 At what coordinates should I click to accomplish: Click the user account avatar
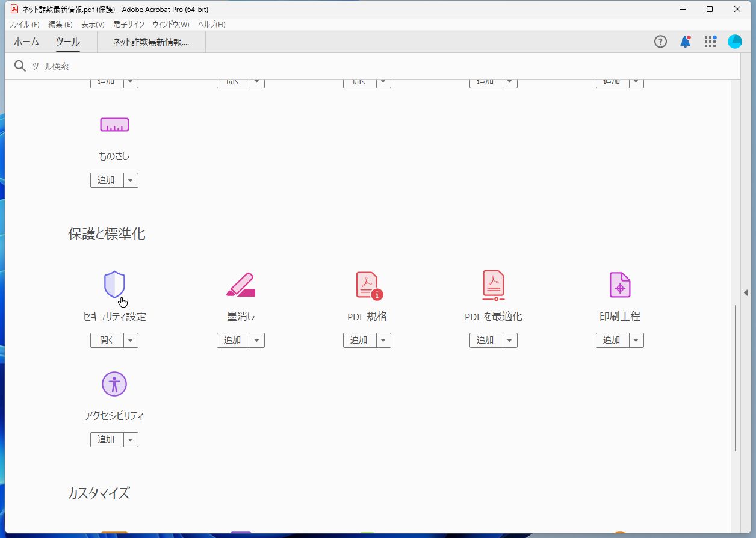click(x=735, y=41)
